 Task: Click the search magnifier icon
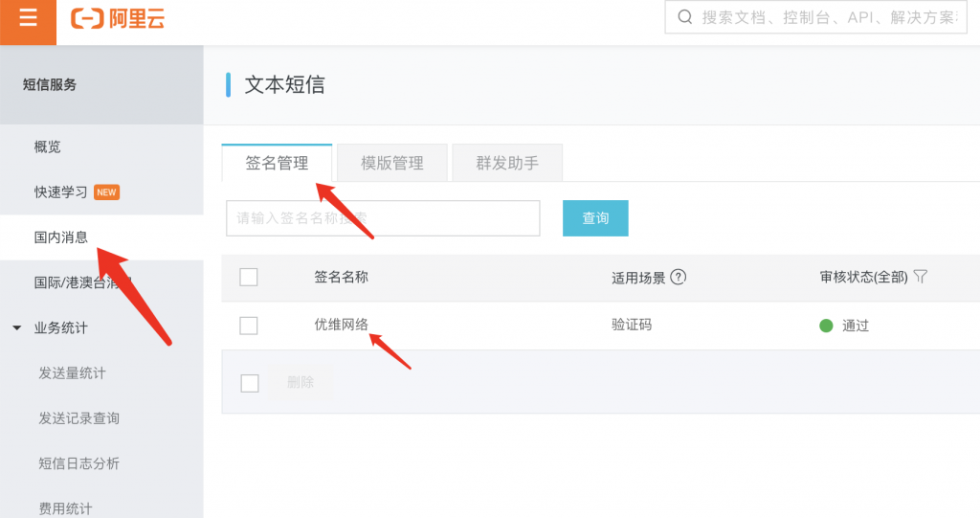685,17
